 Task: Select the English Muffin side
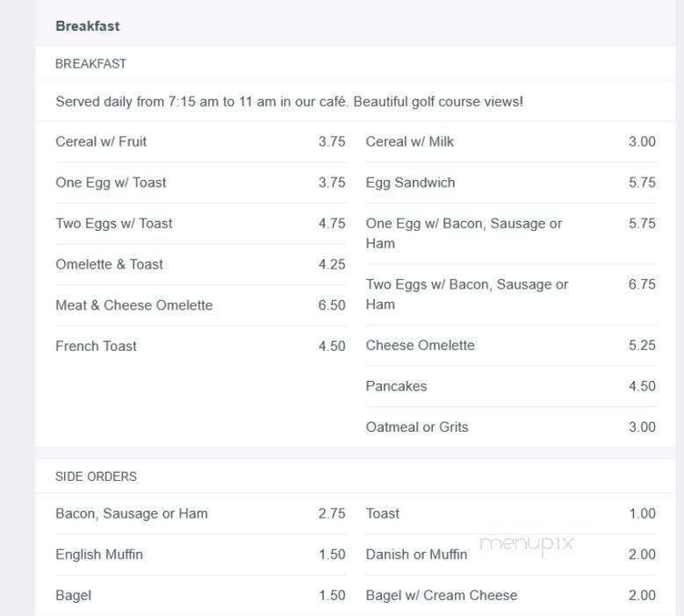pos(99,555)
